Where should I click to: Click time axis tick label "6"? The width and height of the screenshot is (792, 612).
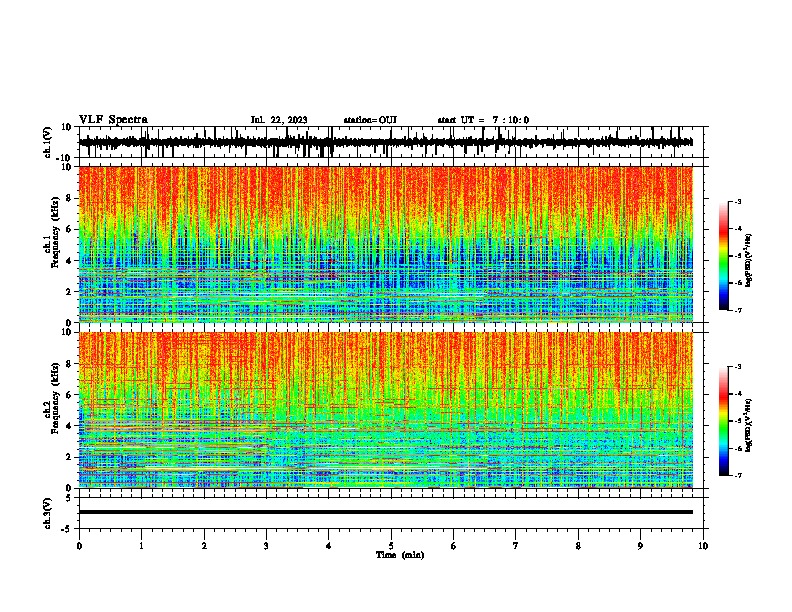454,546
